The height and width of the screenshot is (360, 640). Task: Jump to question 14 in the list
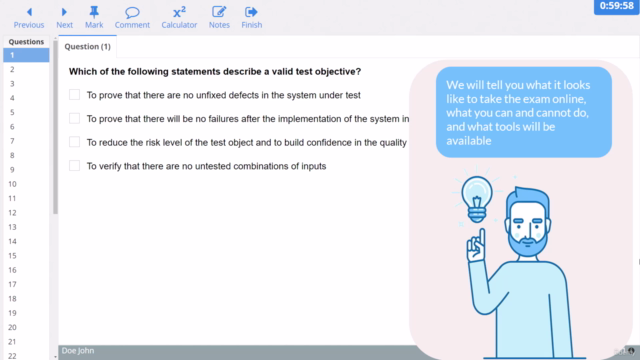[26, 241]
